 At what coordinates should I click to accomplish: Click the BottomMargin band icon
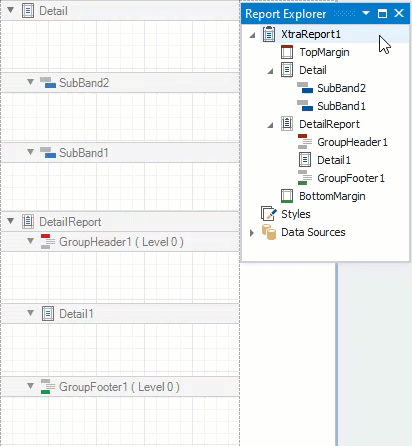point(287,196)
